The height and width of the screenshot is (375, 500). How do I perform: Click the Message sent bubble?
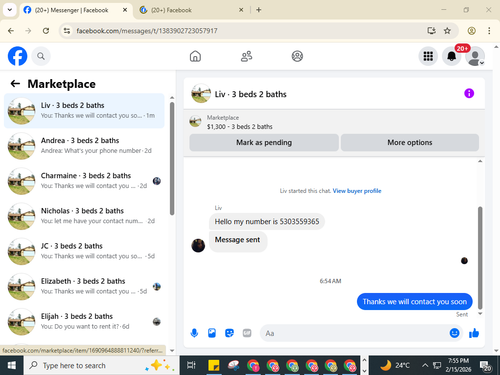238,241
